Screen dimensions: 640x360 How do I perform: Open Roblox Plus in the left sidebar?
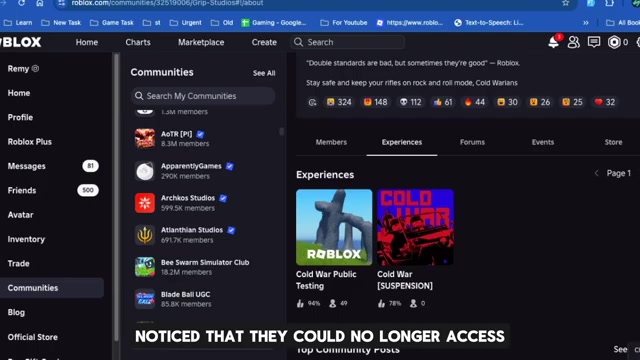click(x=29, y=142)
